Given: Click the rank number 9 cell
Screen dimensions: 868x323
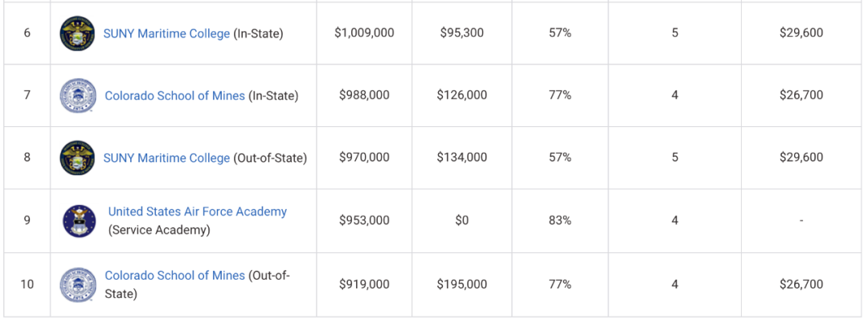Looking at the screenshot, I should 27,220.
